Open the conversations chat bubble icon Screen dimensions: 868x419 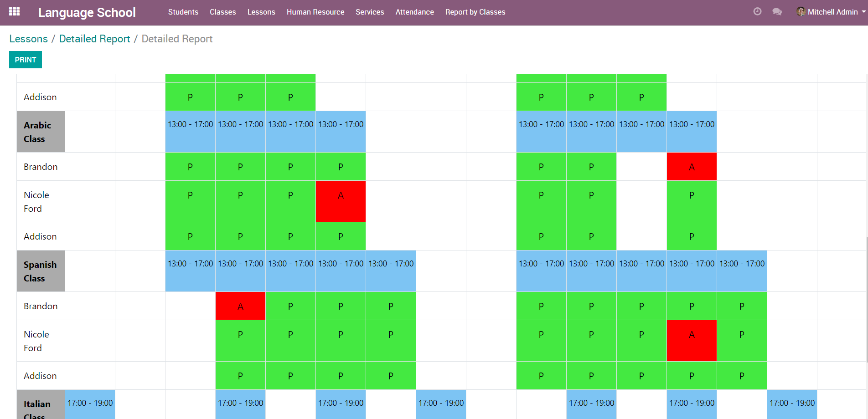(777, 12)
